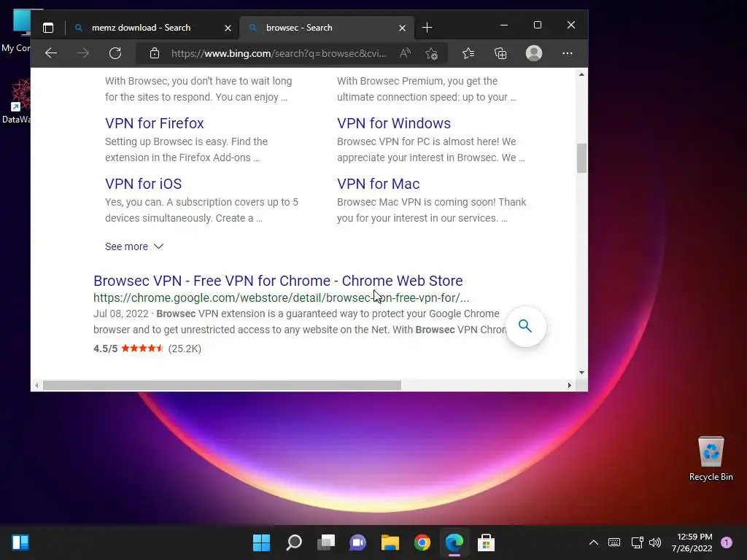The image size is (747, 560).
Task: Open the Windows Start menu
Action: point(262,542)
